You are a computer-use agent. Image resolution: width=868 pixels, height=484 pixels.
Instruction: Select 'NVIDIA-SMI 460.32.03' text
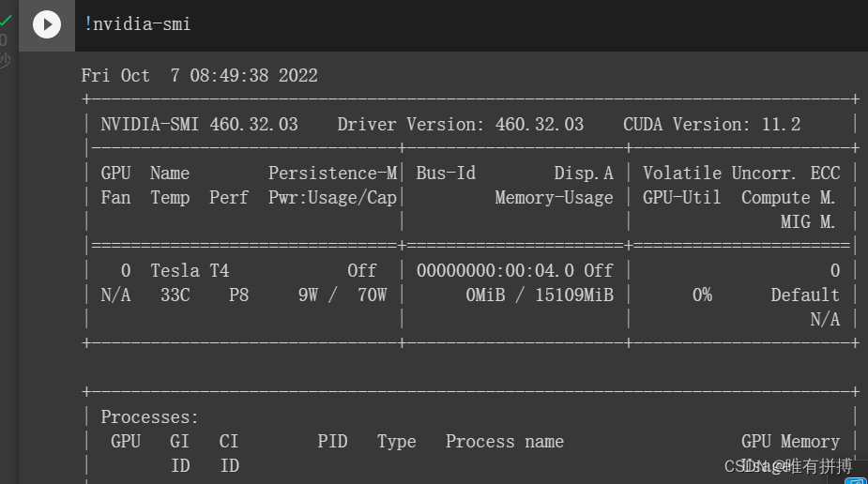click(x=199, y=125)
